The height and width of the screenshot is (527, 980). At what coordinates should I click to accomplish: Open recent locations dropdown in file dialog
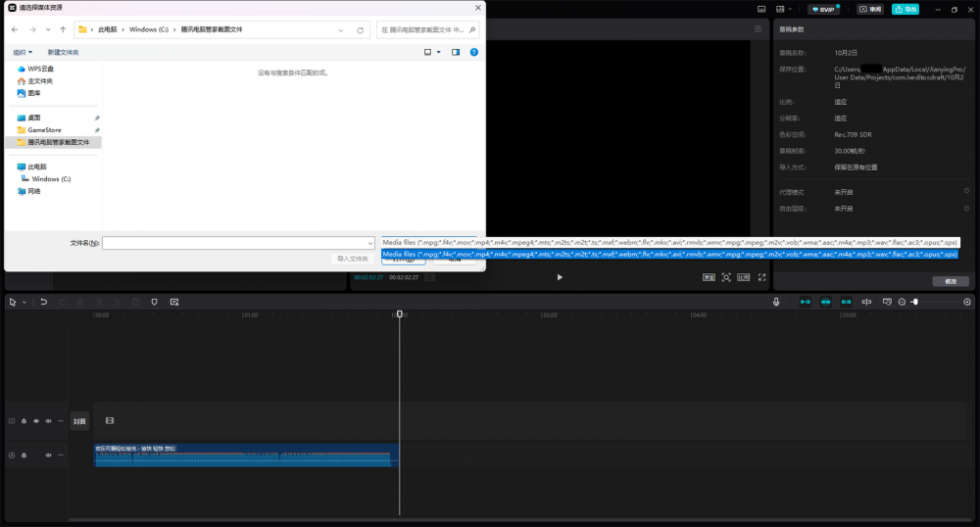(x=48, y=29)
